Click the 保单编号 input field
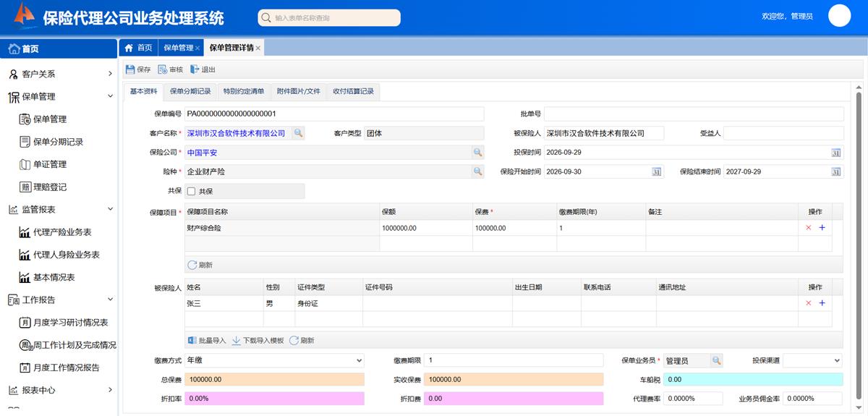Viewport: 868px width, 416px height. (x=334, y=114)
